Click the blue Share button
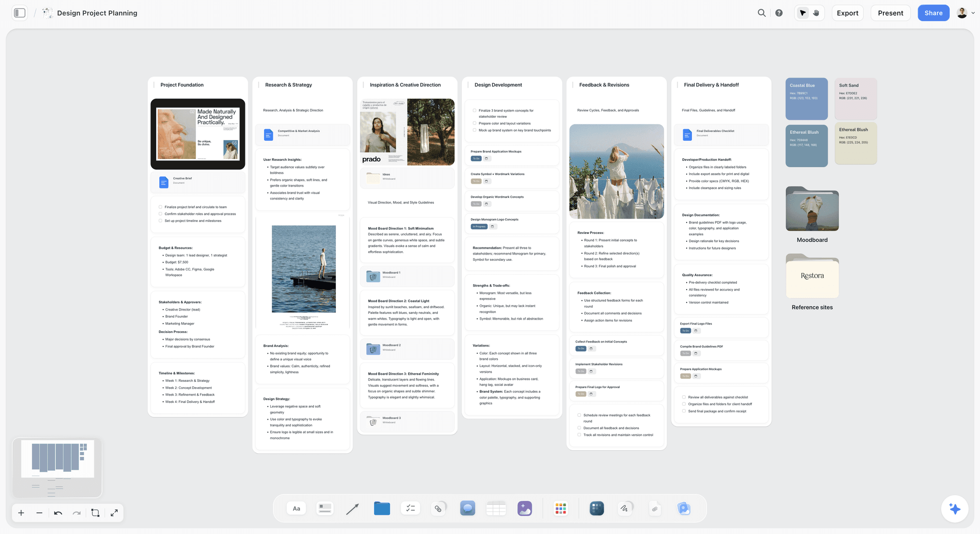980x534 pixels. click(933, 13)
